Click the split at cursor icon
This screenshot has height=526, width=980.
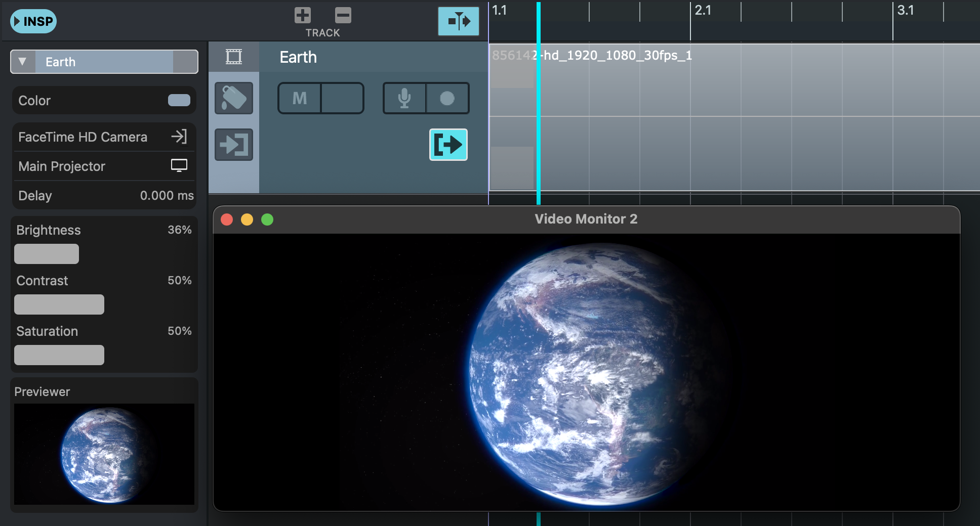[x=458, y=21]
